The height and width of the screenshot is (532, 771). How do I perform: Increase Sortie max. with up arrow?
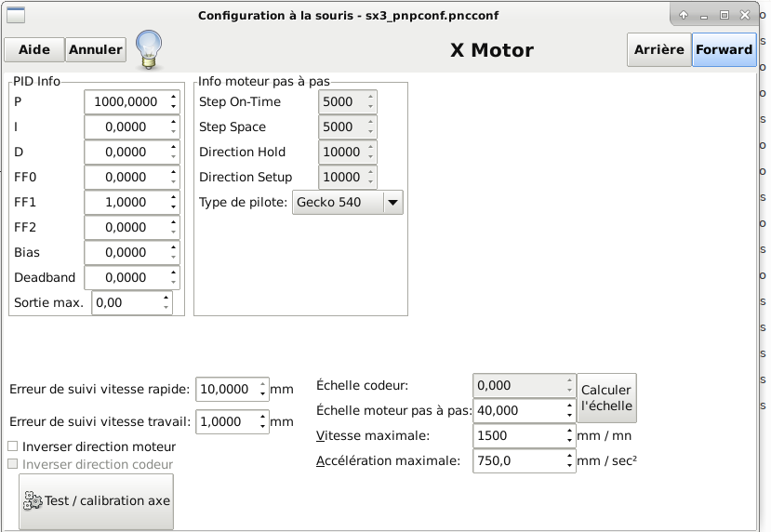click(166, 298)
